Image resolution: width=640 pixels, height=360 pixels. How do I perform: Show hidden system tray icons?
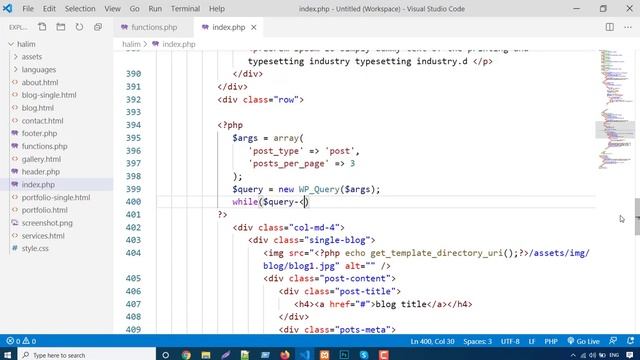click(x=573, y=356)
